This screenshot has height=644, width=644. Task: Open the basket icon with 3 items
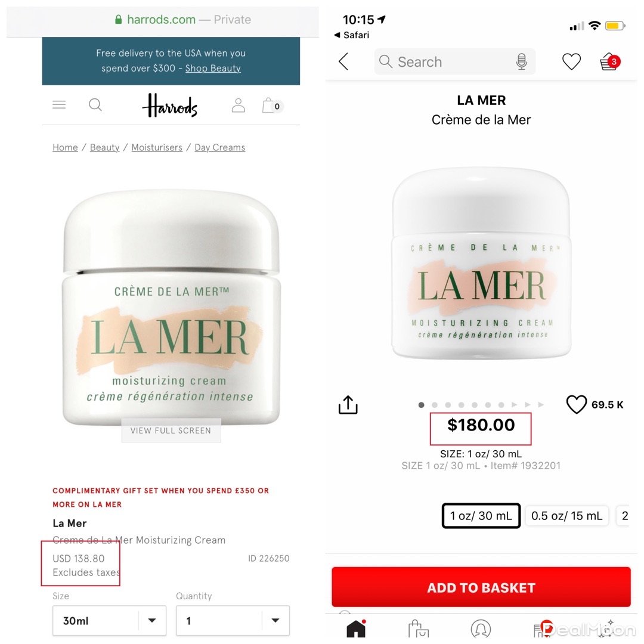[x=610, y=62]
